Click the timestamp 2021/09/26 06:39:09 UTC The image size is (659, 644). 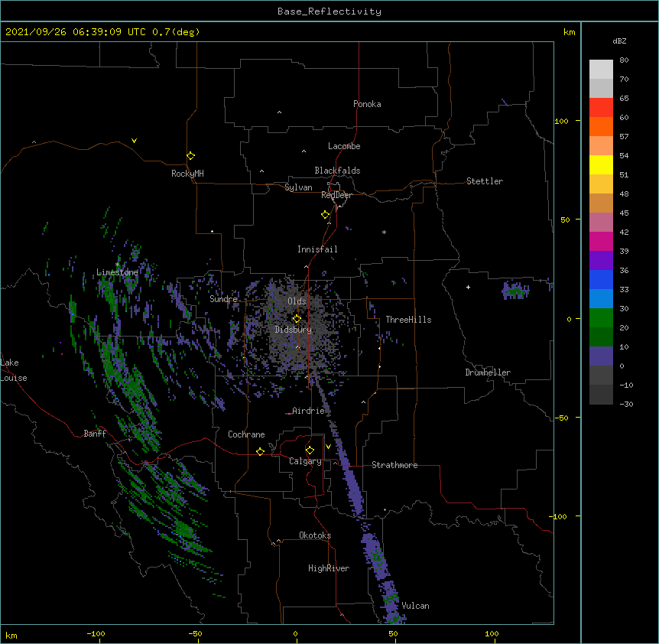coord(76,32)
